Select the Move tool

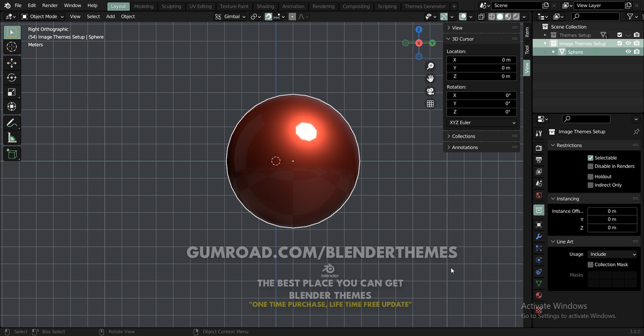(12, 63)
